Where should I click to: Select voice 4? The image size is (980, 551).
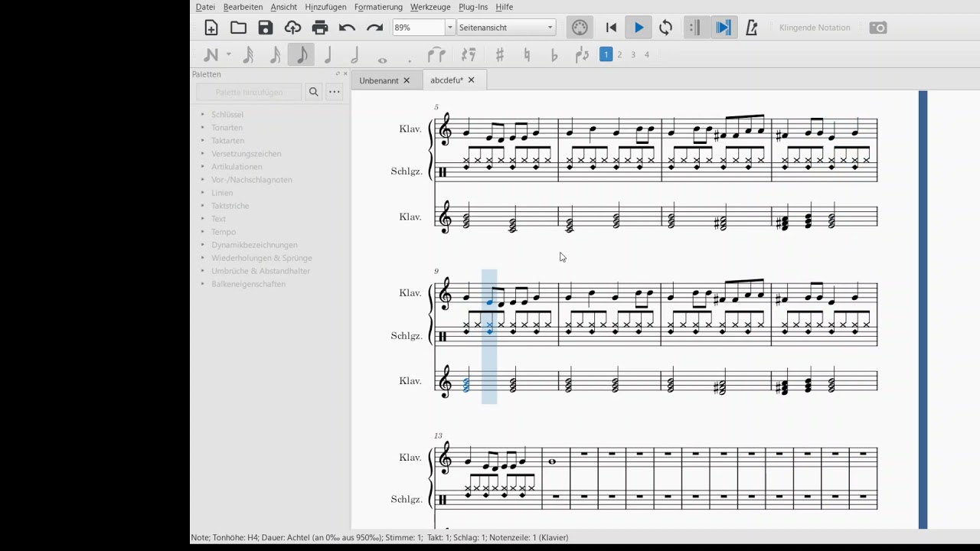click(647, 54)
